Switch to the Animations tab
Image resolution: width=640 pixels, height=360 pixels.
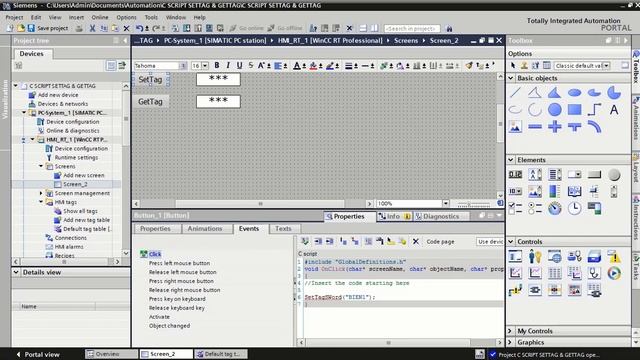point(204,229)
